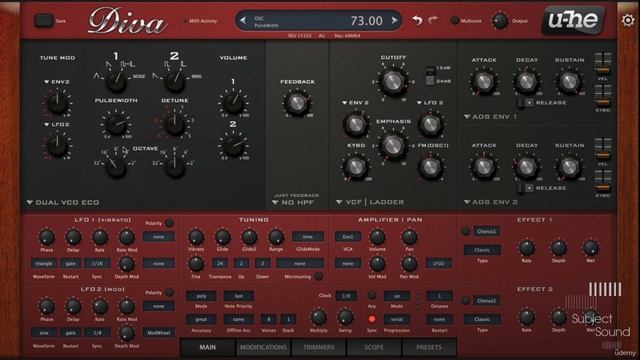Open filter ENV 2 mod source dropdown
This screenshot has height=360, width=640.
[356, 103]
